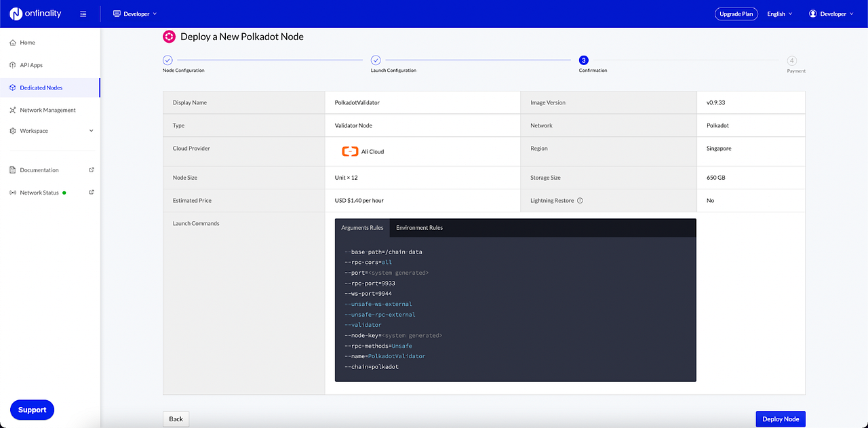Click the Polkadot network value
Image resolution: width=868 pixels, height=428 pixels.
coord(717,125)
